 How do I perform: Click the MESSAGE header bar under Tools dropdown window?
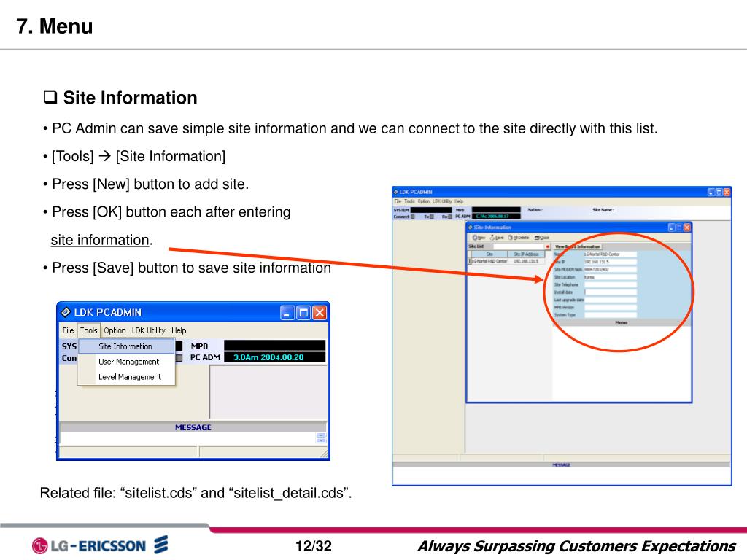click(193, 427)
